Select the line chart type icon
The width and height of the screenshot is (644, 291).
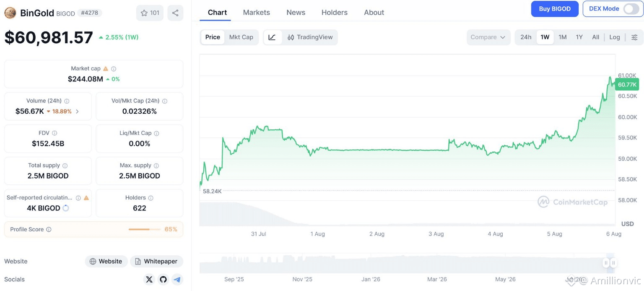click(272, 37)
